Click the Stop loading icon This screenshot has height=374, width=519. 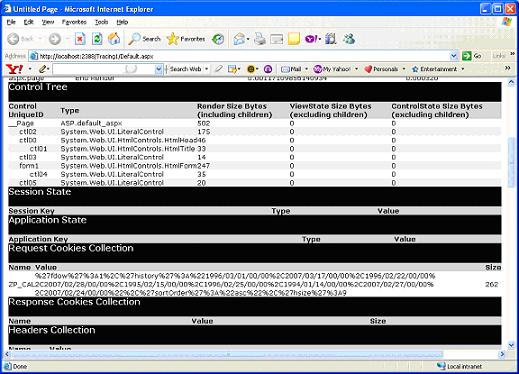point(80,39)
